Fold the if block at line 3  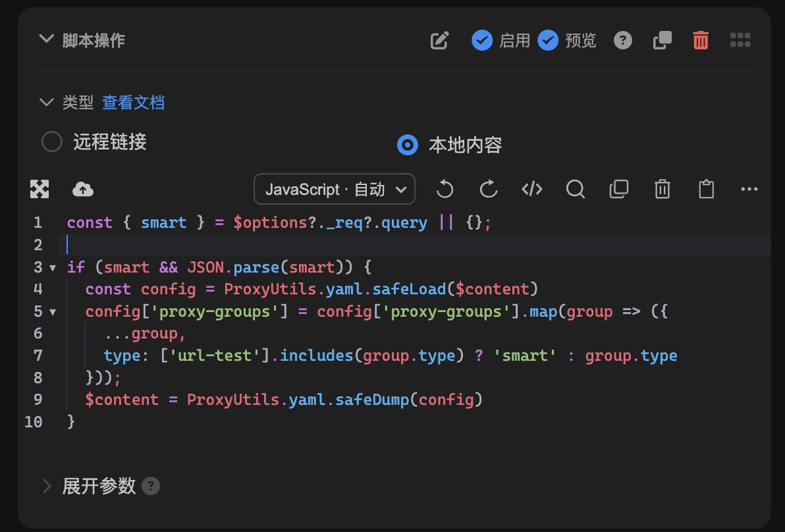[53, 268]
